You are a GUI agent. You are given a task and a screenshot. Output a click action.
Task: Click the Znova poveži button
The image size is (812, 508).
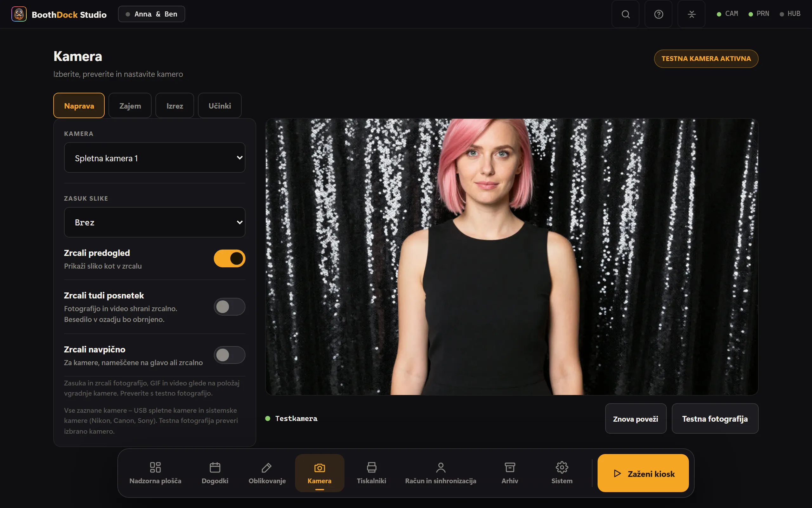[636, 419]
